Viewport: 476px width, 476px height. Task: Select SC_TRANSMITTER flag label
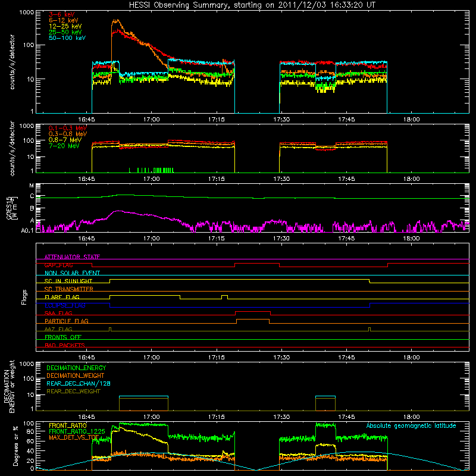pos(68,289)
